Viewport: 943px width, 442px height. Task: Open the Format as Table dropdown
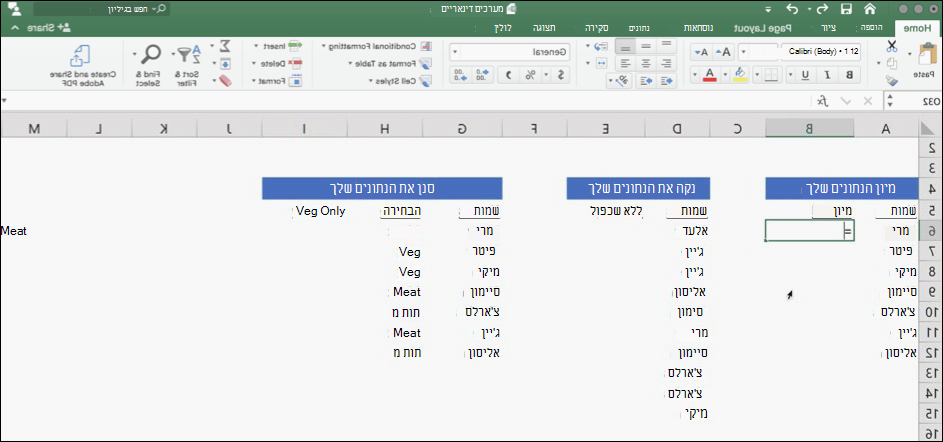390,63
